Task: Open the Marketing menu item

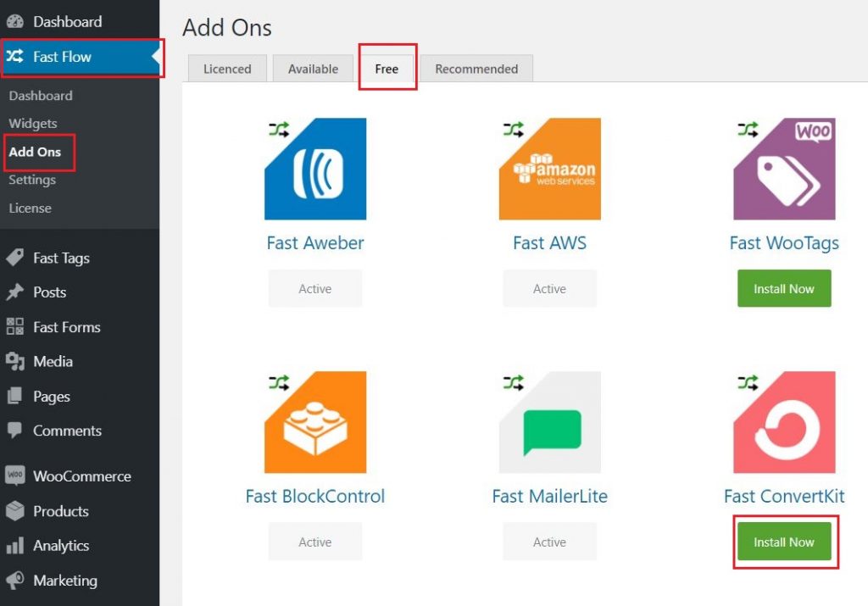Action: point(80,580)
